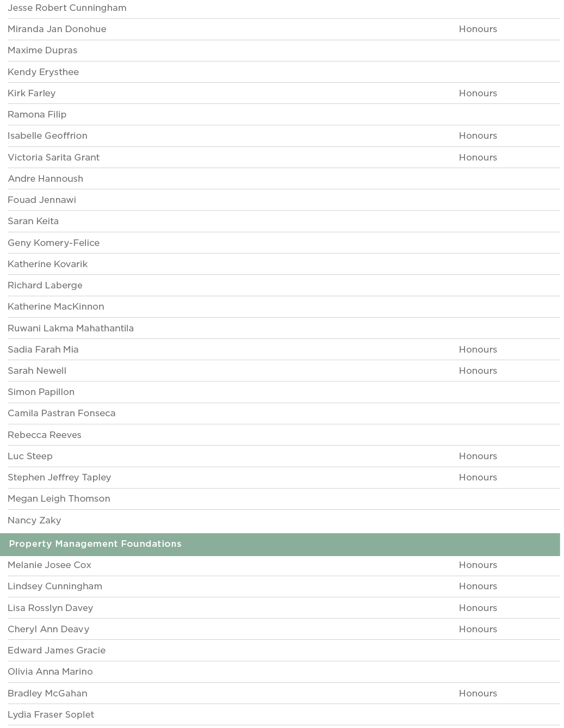Select Ruwani Lakma Mahathantila's name
Viewport: 564px width, 728px height.
point(71,328)
